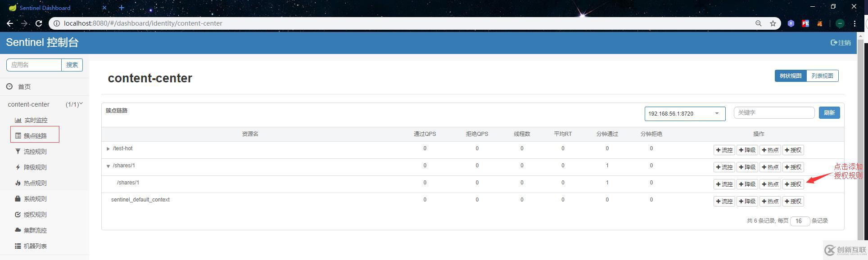
Task: Click the browser address bar URL
Action: 143,23
